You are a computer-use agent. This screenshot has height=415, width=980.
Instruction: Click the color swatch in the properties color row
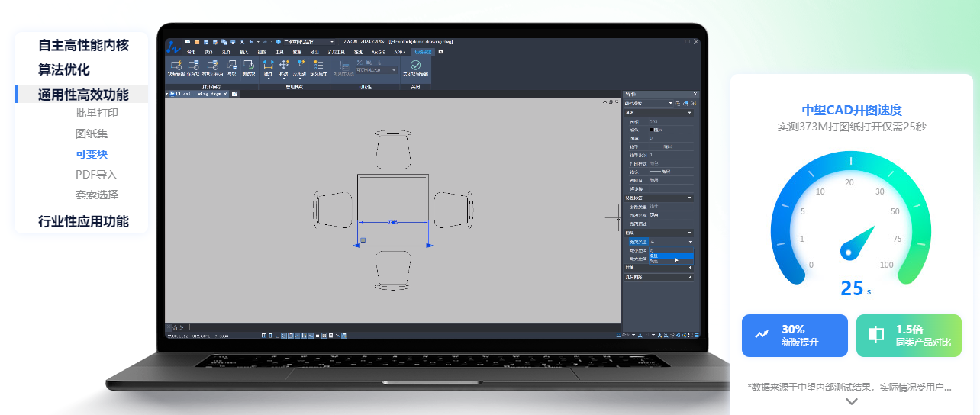click(x=652, y=130)
